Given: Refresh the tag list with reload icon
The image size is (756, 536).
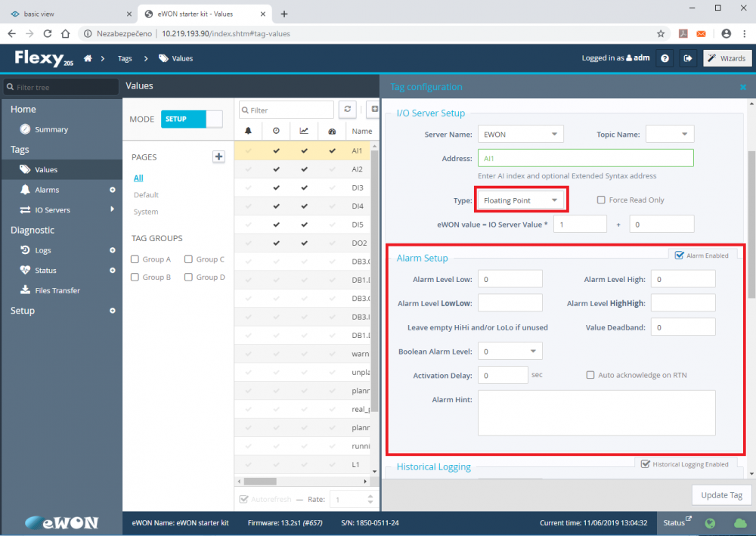Looking at the screenshot, I should click(x=348, y=110).
